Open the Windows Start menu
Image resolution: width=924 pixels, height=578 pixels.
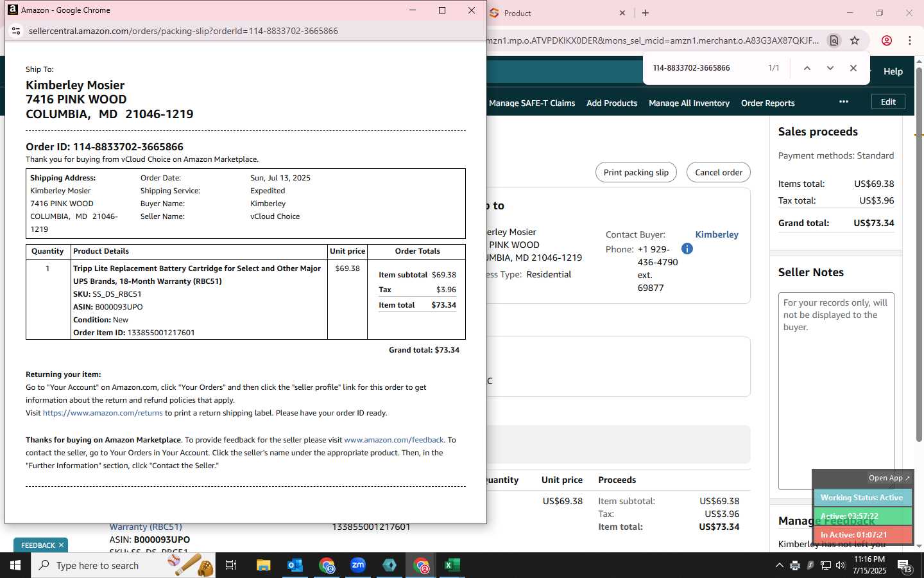pyautogui.click(x=15, y=565)
